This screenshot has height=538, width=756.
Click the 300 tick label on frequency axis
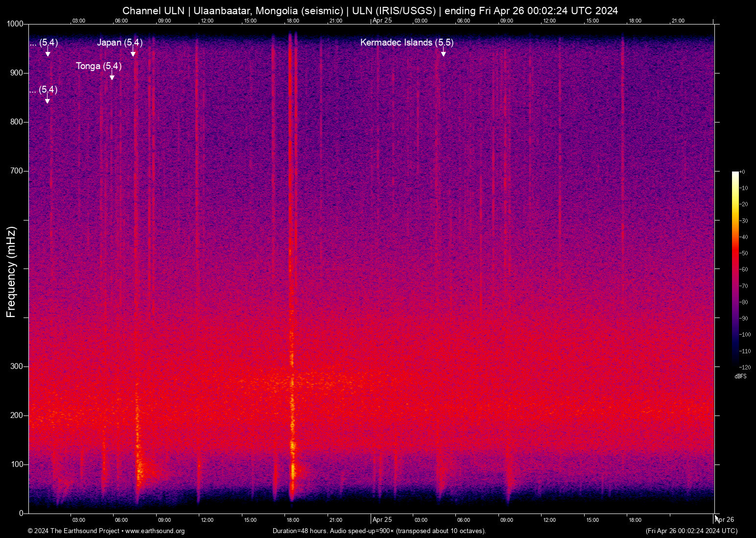(17, 367)
